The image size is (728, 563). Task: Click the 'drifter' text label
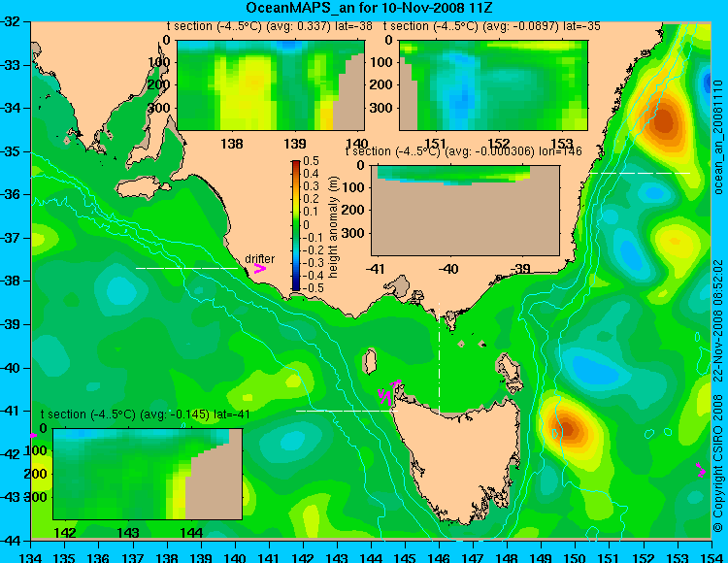click(x=259, y=259)
